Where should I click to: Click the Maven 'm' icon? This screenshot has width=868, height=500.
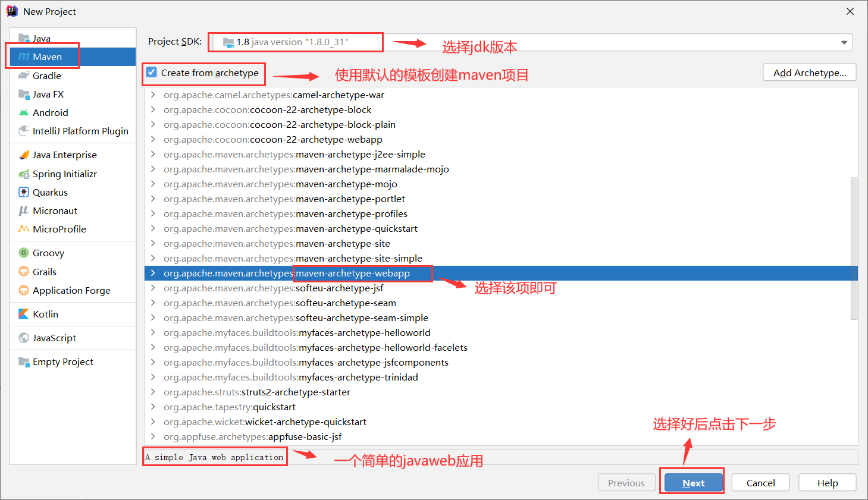click(24, 56)
